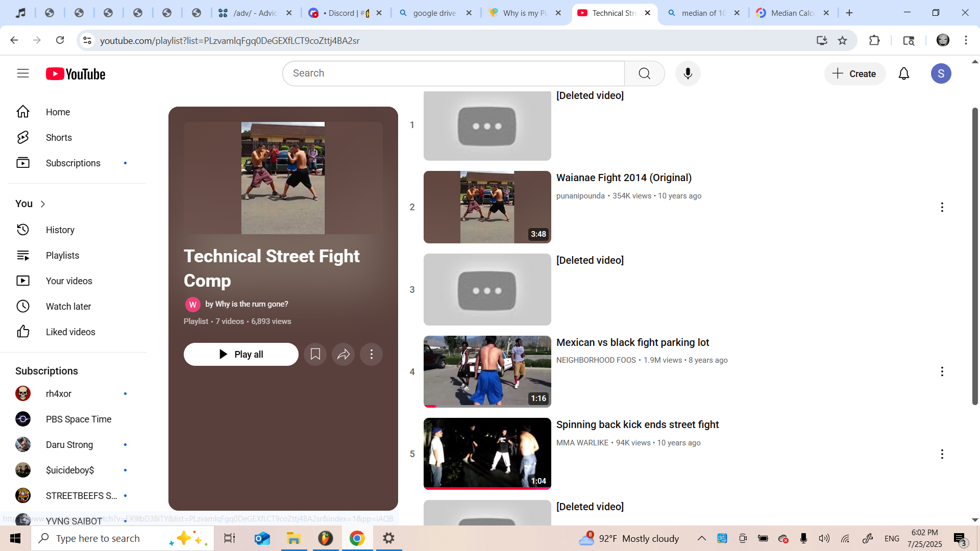This screenshot has width=980, height=551.
Task: Focus the YouTube search field
Action: pyautogui.click(x=453, y=73)
